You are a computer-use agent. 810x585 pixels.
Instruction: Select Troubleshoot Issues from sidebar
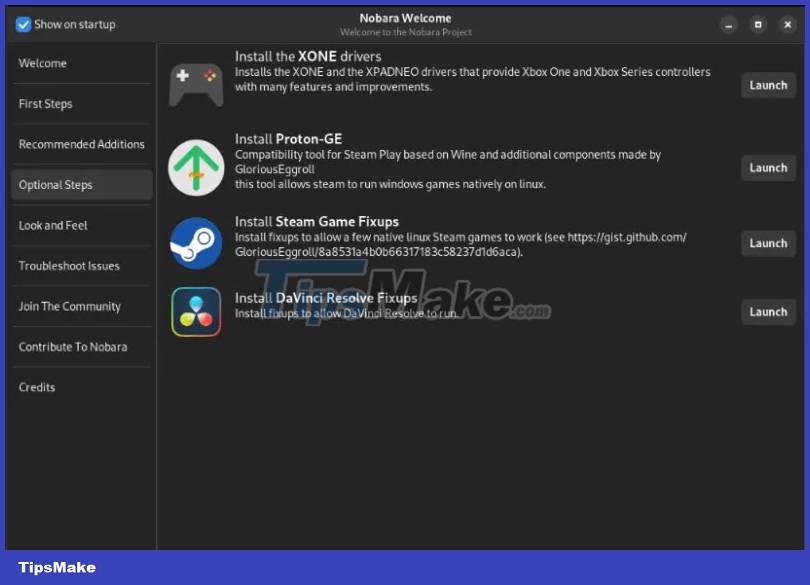coord(69,266)
